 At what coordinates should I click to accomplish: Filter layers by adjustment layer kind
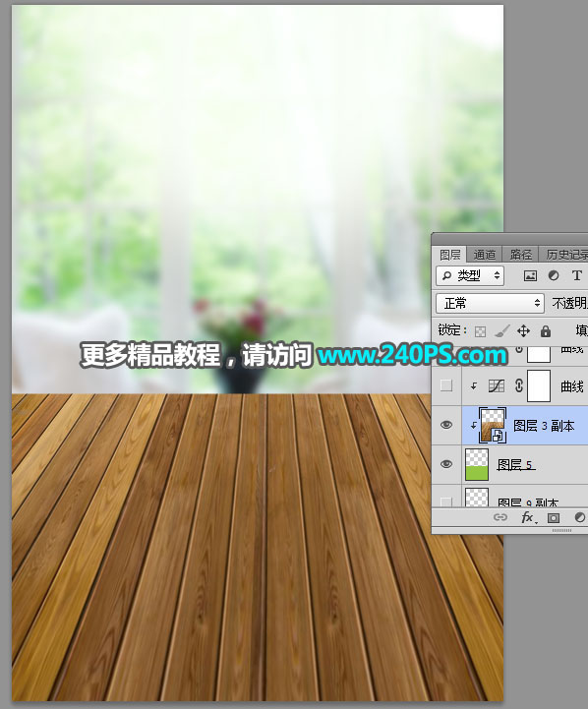point(554,275)
